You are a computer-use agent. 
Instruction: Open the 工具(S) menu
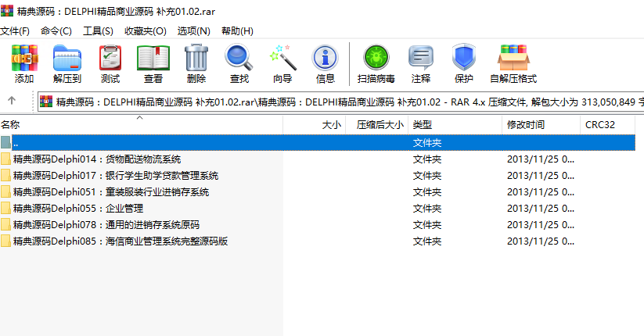coord(98,31)
